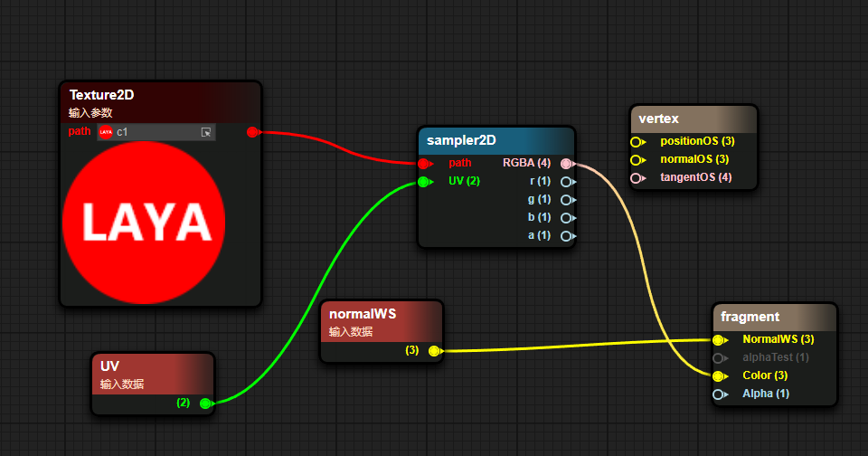This screenshot has height=456, width=868.
Task: Click the r (1) output port
Action: (566, 182)
